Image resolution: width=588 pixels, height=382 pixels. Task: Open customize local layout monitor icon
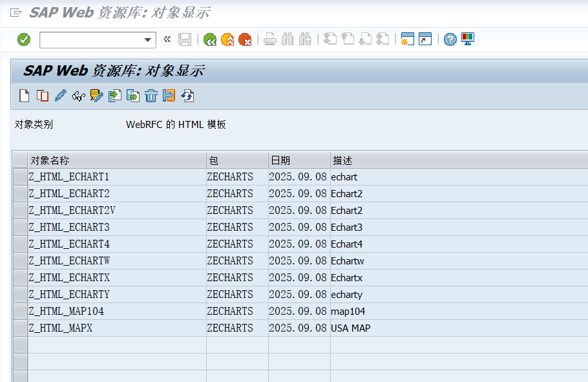click(468, 39)
